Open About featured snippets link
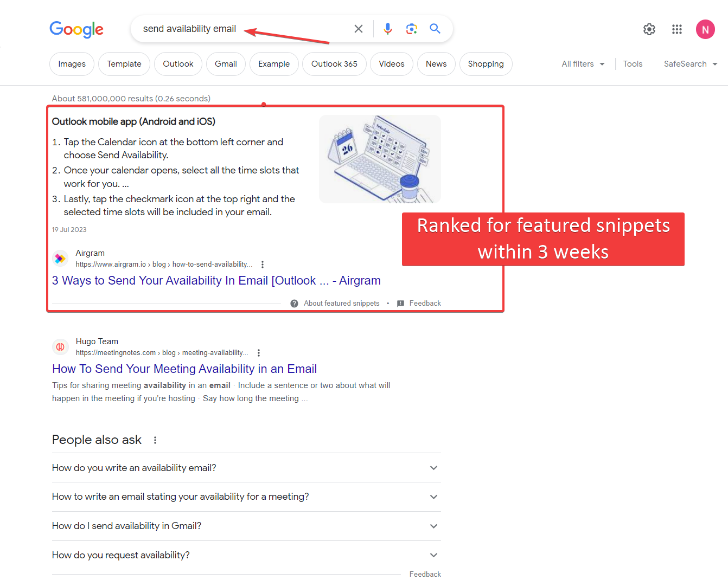The image size is (728, 580). pyautogui.click(x=342, y=304)
